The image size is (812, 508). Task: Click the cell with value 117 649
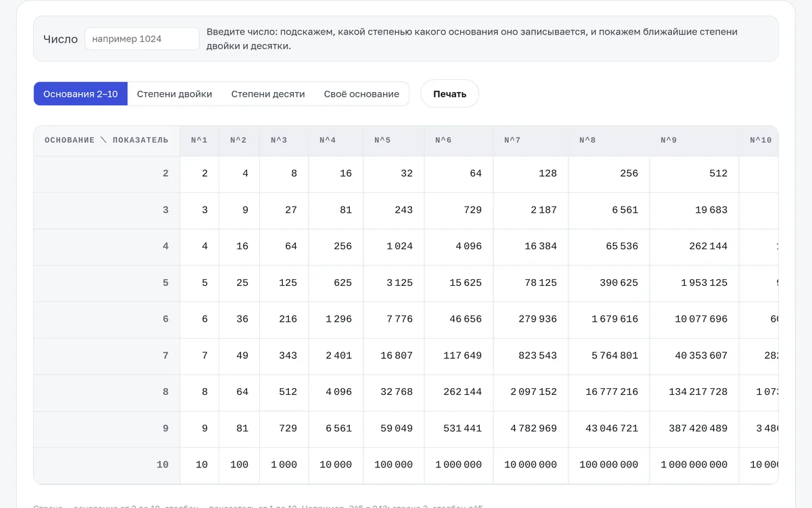pyautogui.click(x=459, y=356)
